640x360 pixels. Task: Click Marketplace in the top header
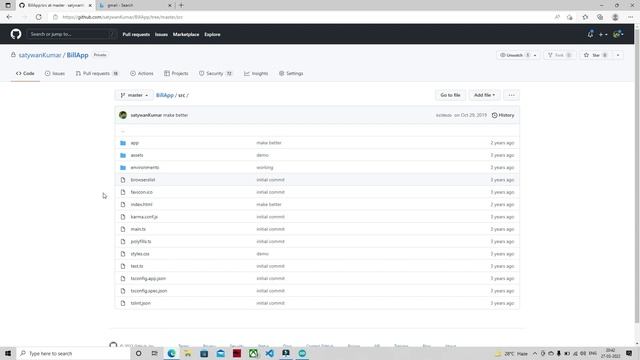click(x=186, y=34)
